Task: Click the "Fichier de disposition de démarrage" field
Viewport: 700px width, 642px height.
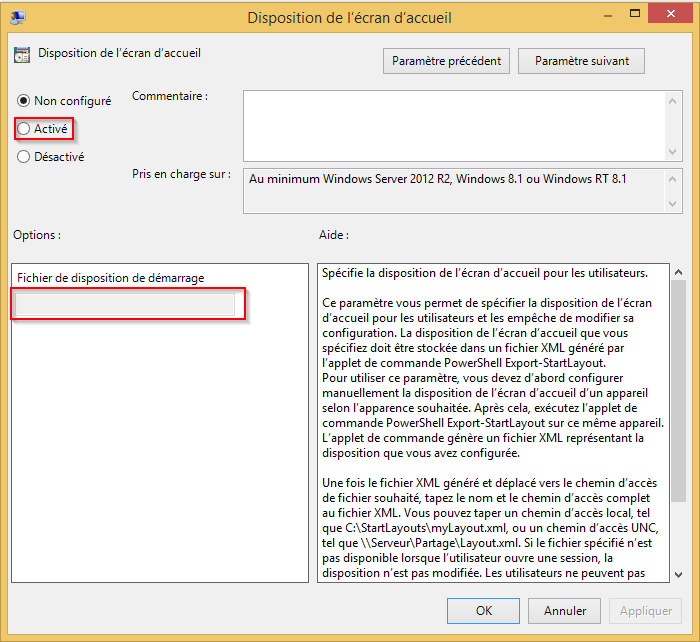Action: 127,305
